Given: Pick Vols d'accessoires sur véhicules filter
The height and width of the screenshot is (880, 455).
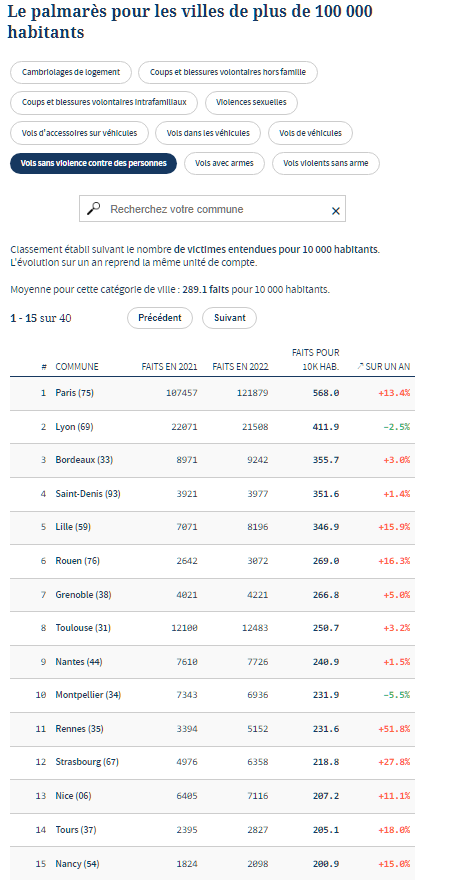Looking at the screenshot, I should (x=80, y=133).
